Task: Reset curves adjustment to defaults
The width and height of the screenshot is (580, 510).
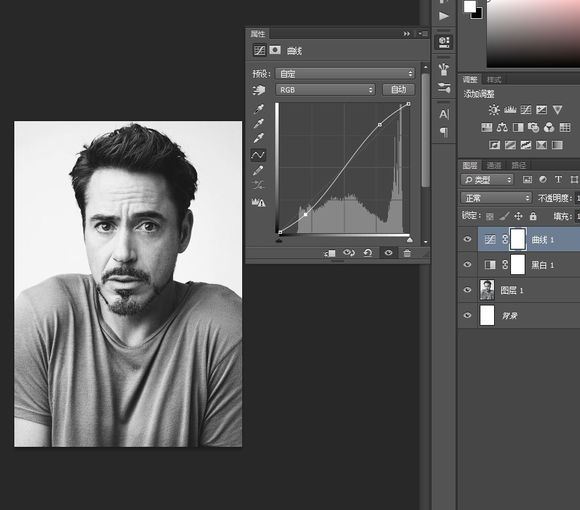Action: [x=368, y=253]
